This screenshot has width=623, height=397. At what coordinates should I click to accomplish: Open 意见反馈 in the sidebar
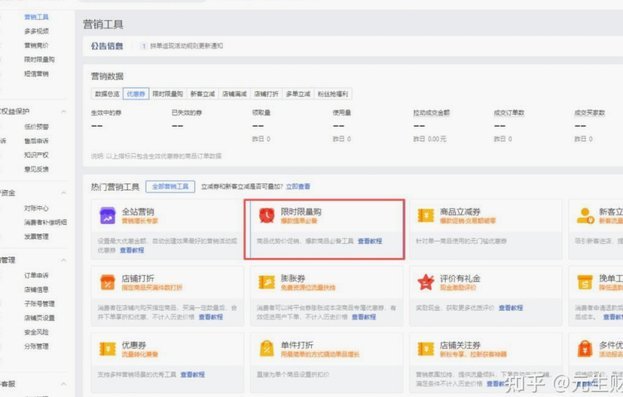pyautogui.click(x=36, y=169)
